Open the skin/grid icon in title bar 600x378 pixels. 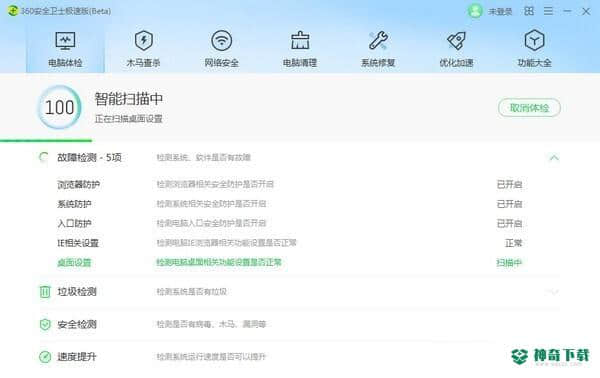pyautogui.click(x=529, y=11)
